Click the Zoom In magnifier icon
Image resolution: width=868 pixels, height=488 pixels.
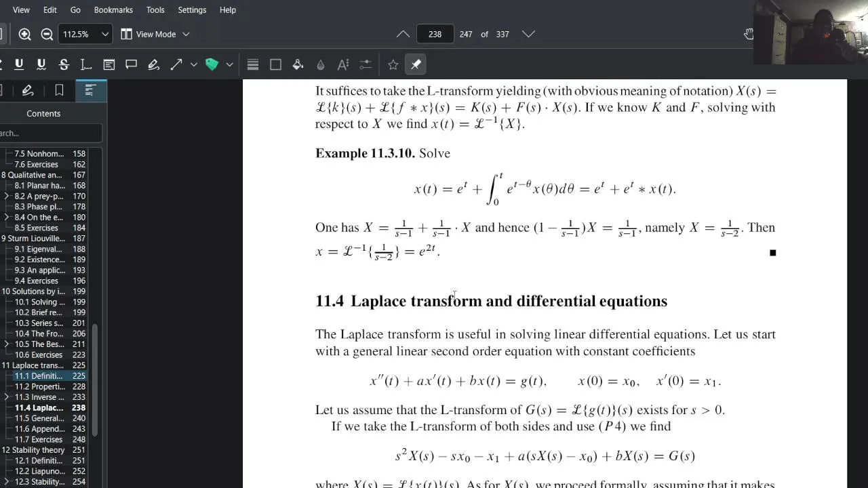click(24, 34)
